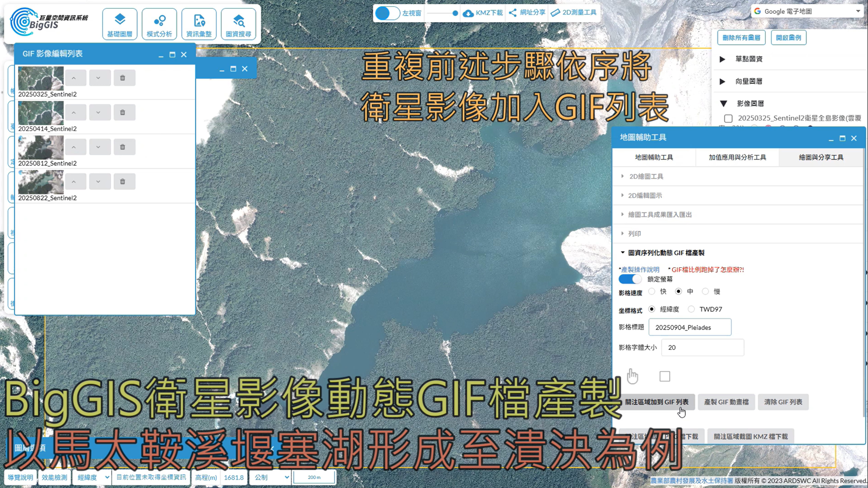The width and height of the screenshot is (868, 488).
Task: Check the 20250325_Sentinel2 image layer checkbox
Action: (728, 118)
